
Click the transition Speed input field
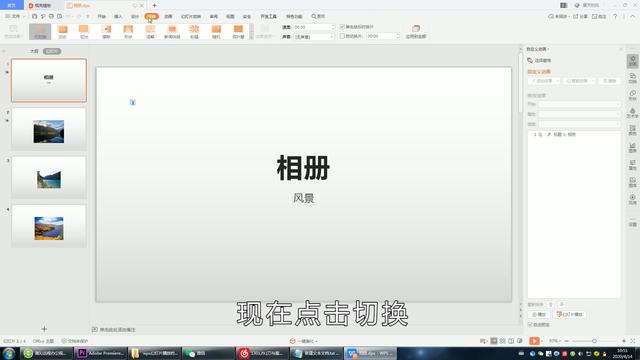314,27
